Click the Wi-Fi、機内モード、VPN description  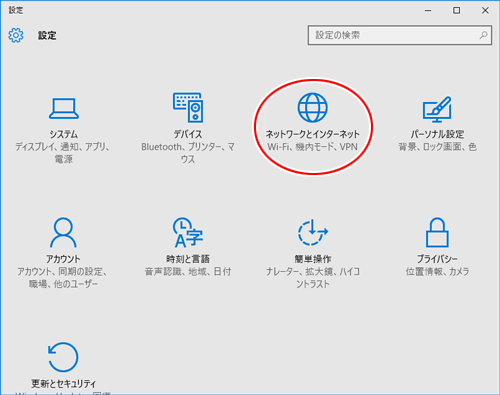click(312, 147)
